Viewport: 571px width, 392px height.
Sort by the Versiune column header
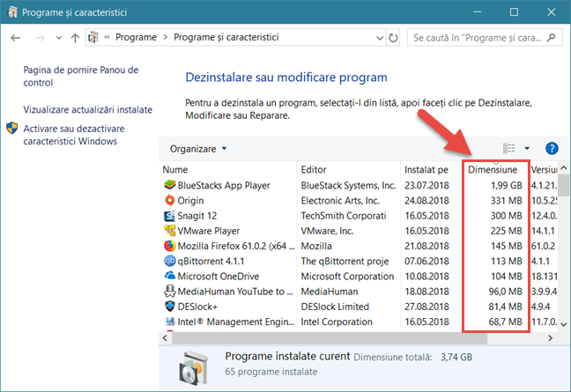(x=544, y=170)
